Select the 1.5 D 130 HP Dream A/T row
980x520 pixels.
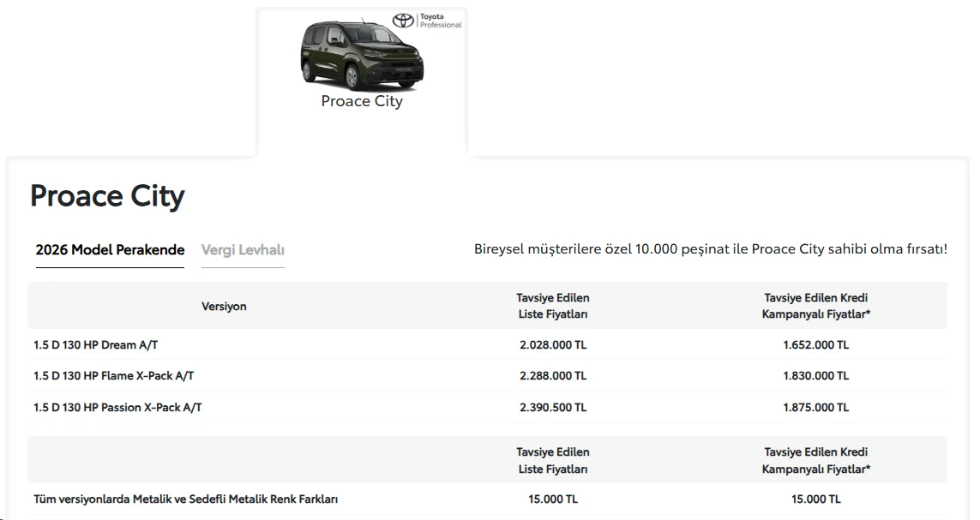coord(488,344)
